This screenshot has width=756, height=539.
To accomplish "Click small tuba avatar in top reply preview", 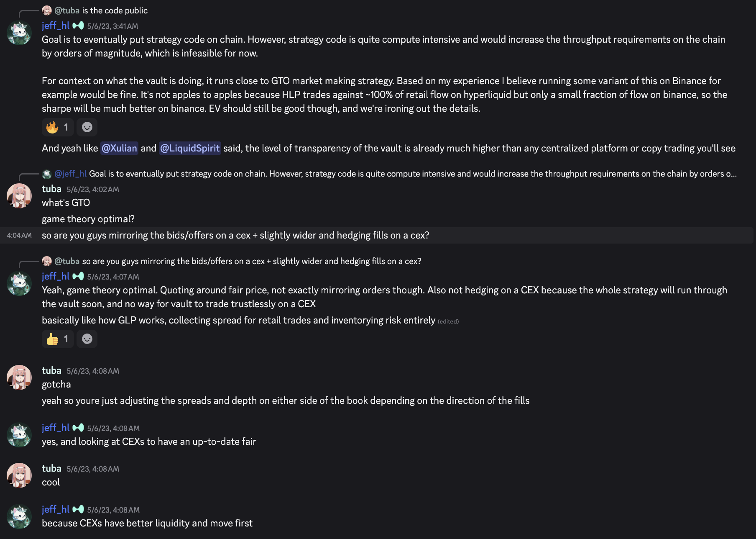I will 47,10.
